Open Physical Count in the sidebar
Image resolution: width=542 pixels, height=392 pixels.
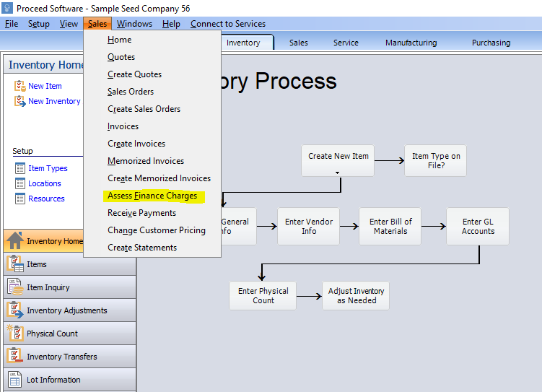coord(70,334)
